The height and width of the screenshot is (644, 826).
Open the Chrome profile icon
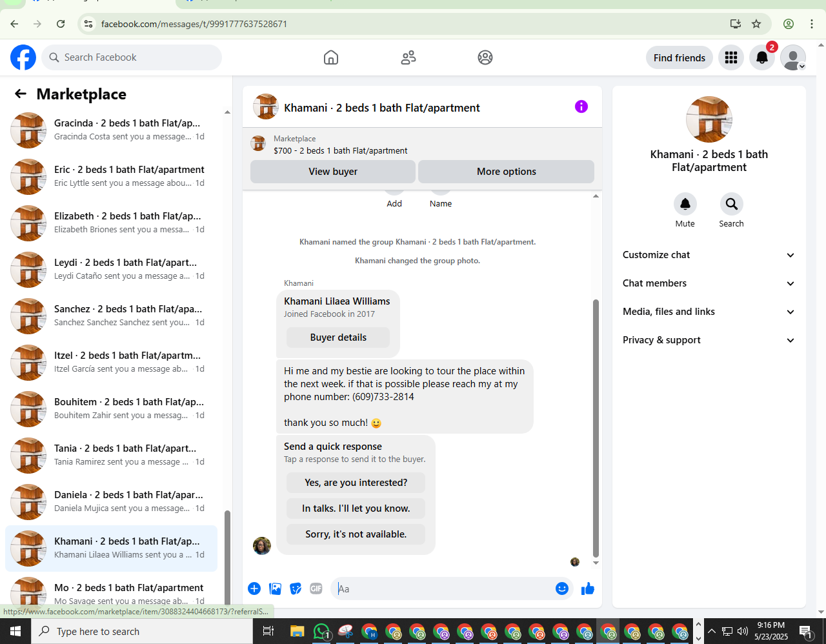789,24
